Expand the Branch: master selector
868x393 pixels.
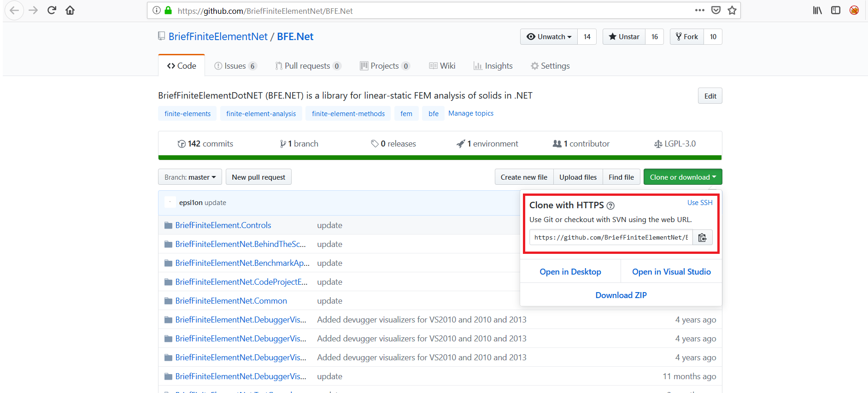click(x=190, y=177)
